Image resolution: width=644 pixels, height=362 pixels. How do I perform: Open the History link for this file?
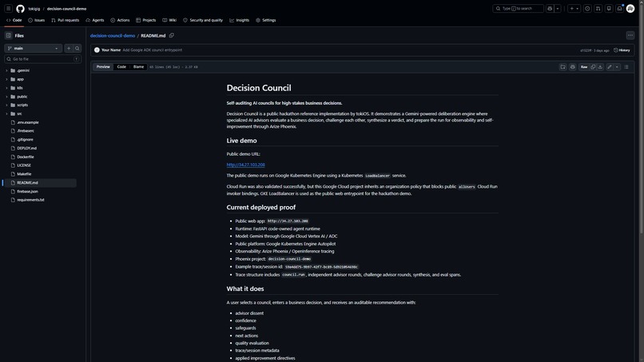coord(622,50)
